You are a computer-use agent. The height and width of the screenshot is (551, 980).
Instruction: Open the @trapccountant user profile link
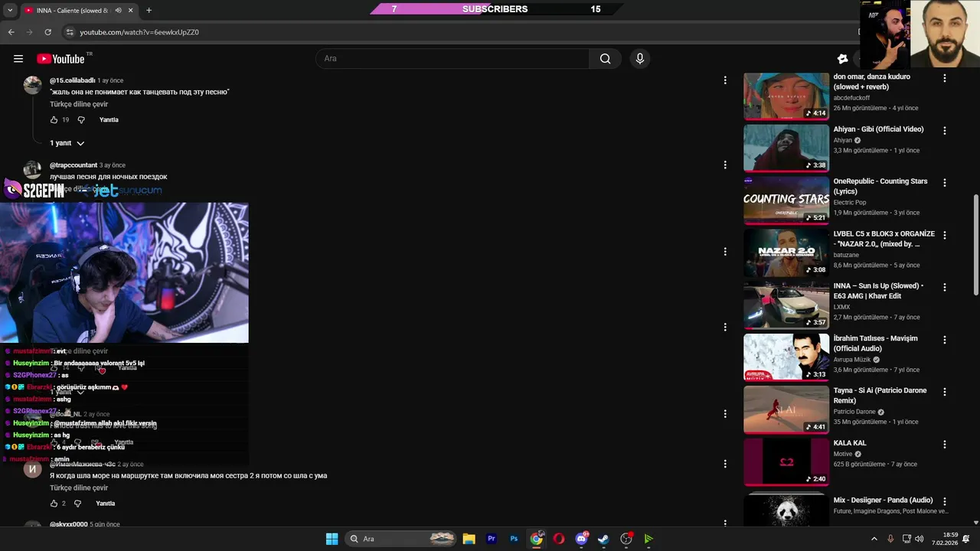(x=73, y=165)
